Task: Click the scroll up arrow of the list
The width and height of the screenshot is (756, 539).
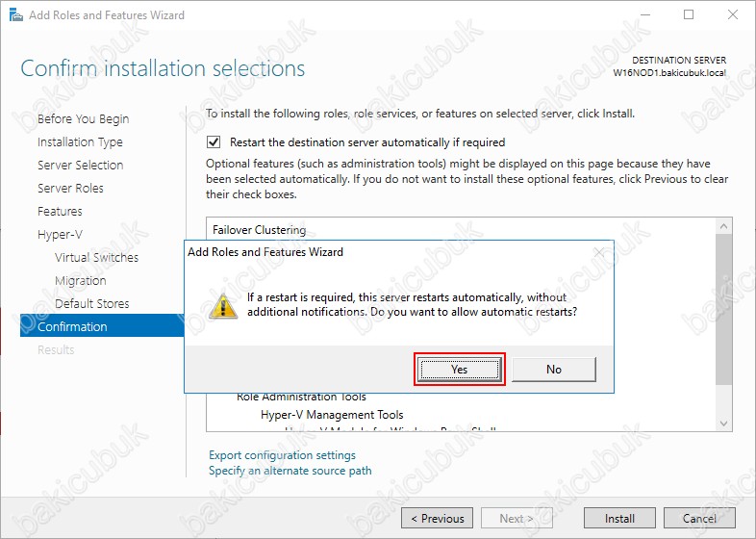Action: [x=723, y=226]
